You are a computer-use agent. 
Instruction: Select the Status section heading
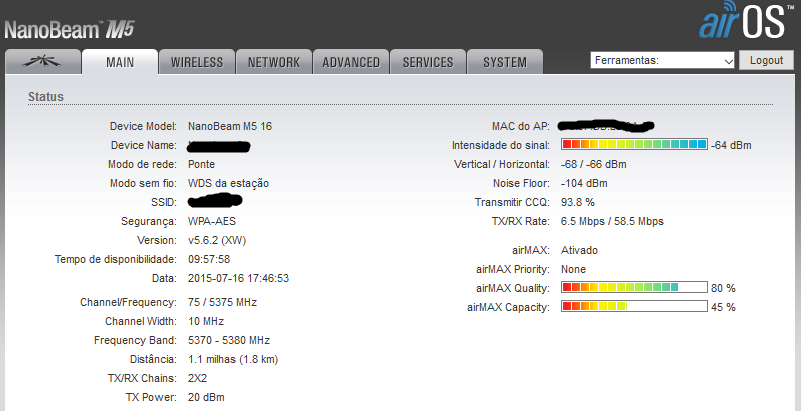pos(46,97)
